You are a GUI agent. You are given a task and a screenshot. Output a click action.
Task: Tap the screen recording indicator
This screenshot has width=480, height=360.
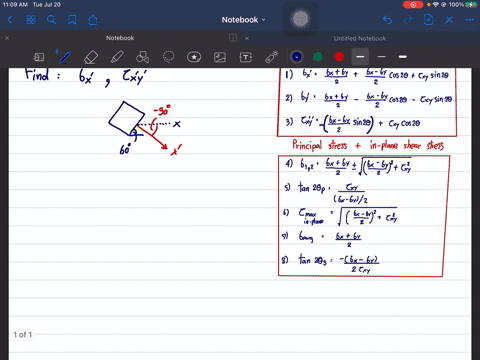pos(413,5)
